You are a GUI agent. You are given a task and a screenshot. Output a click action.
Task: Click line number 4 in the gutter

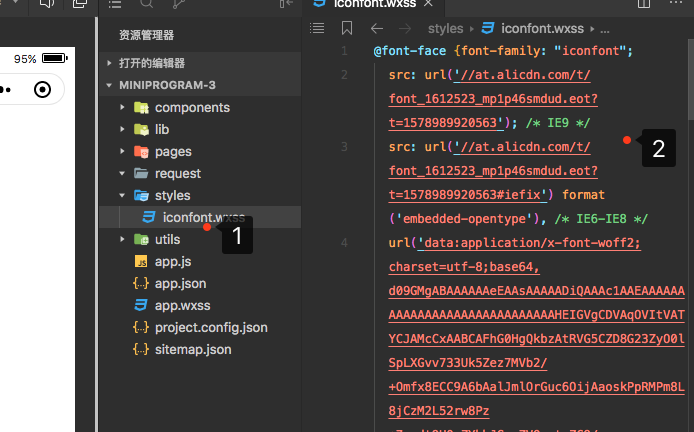click(344, 243)
